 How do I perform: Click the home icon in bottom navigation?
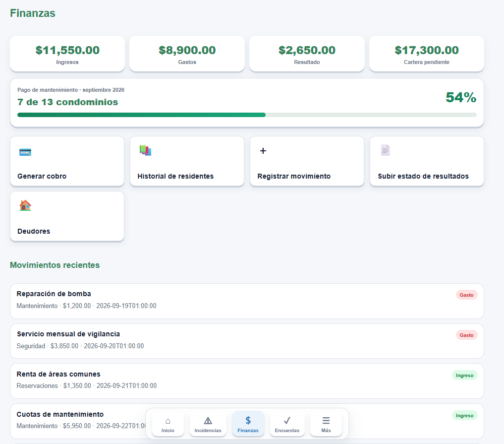point(168,421)
